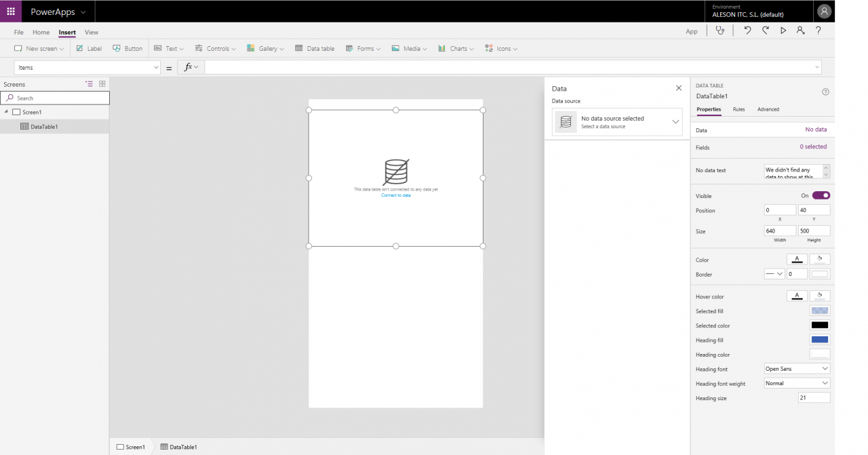
Task: Expand the Border style dropdown
Action: [x=773, y=273]
